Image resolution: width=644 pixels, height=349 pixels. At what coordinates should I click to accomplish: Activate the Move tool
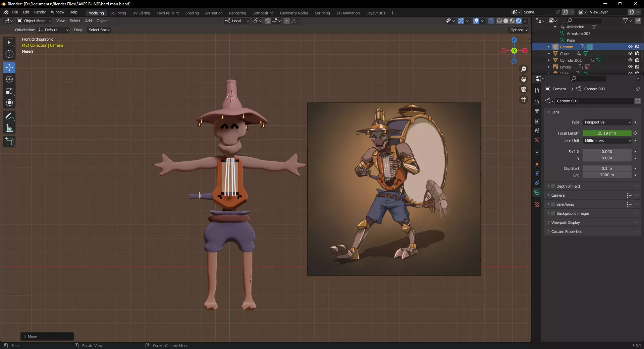(9, 67)
